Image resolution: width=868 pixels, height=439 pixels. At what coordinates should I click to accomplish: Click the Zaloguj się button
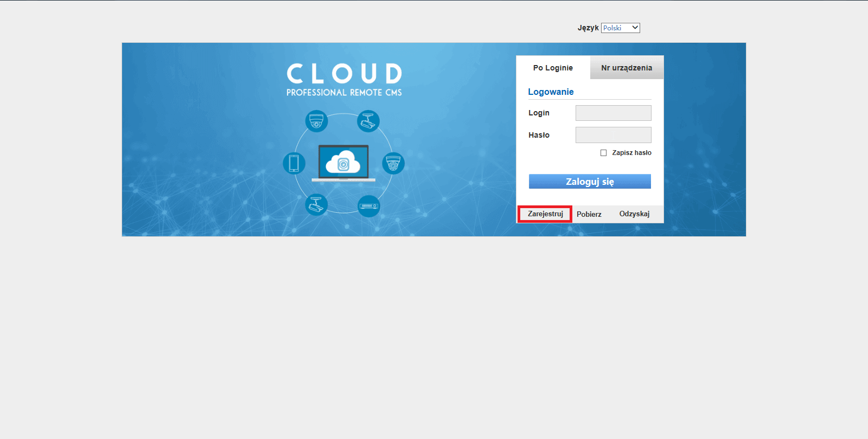click(590, 182)
